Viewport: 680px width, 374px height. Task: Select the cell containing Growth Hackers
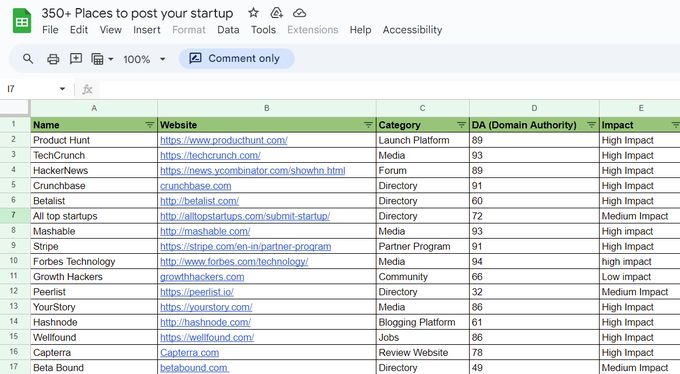click(x=94, y=277)
